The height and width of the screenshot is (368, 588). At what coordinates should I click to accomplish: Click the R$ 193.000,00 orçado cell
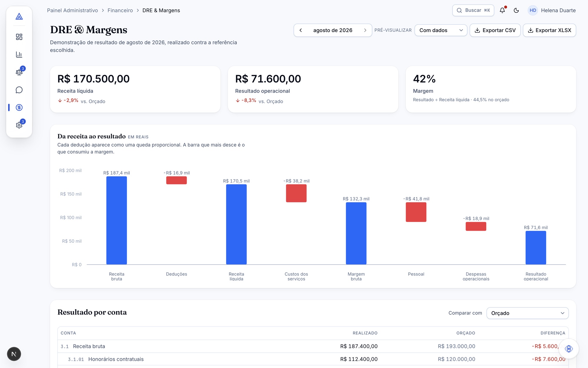click(x=456, y=346)
